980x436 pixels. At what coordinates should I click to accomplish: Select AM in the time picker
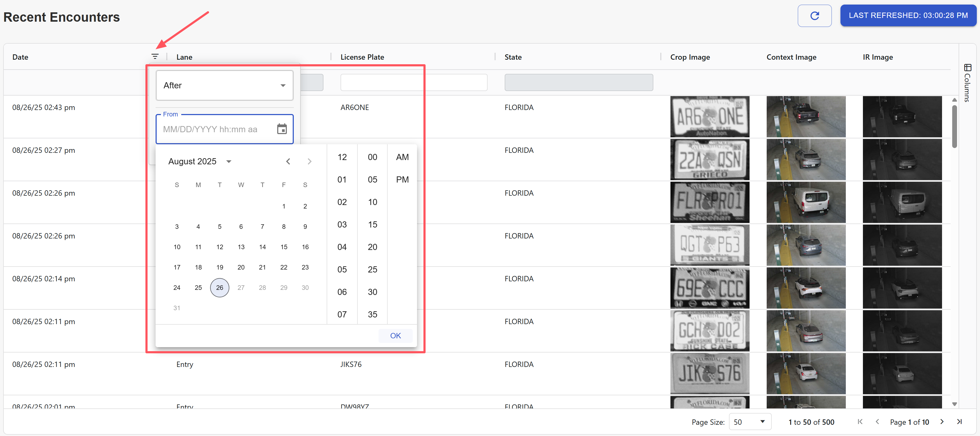[402, 157]
